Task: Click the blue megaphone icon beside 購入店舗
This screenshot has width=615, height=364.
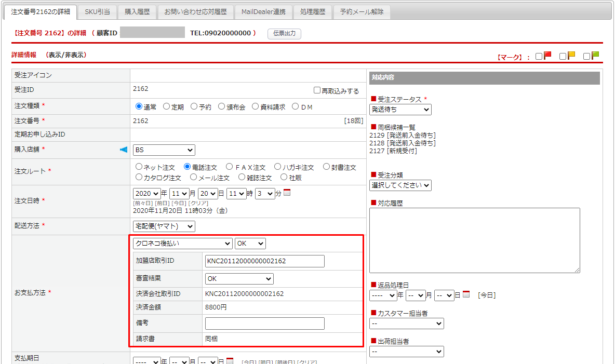Action: point(124,150)
